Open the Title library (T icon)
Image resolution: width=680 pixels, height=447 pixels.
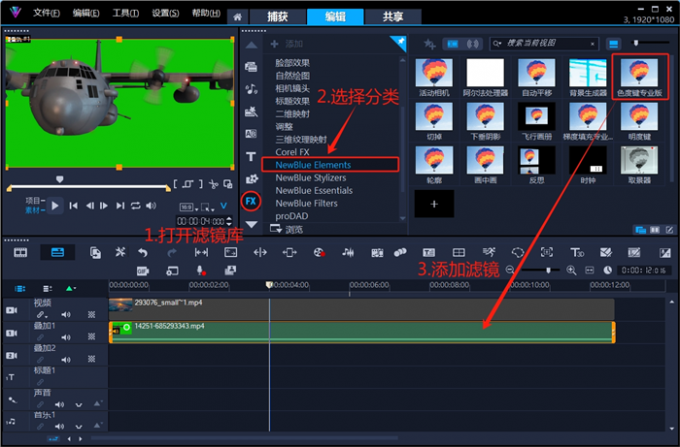pyautogui.click(x=251, y=157)
